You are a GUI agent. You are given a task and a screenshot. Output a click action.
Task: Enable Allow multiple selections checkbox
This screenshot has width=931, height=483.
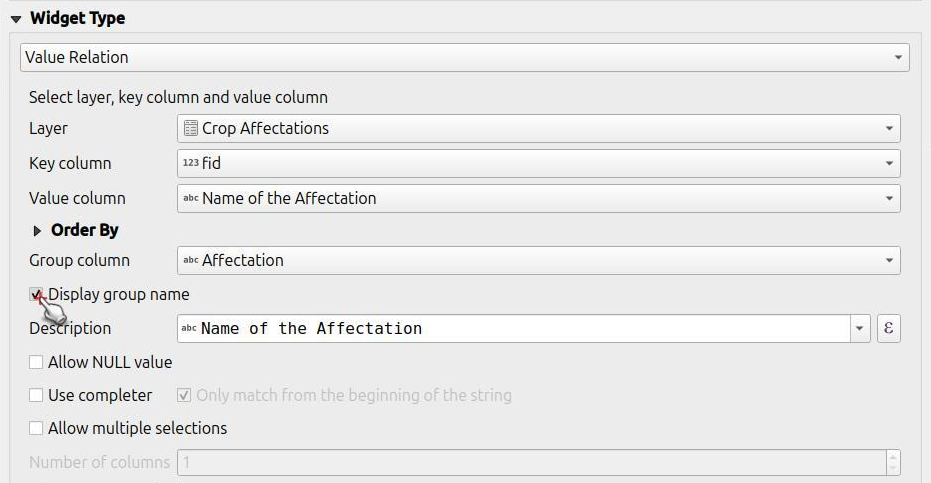(x=36, y=428)
